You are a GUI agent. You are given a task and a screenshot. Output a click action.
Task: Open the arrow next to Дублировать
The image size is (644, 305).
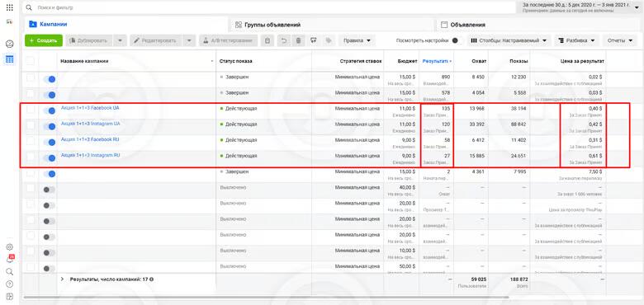(120, 40)
